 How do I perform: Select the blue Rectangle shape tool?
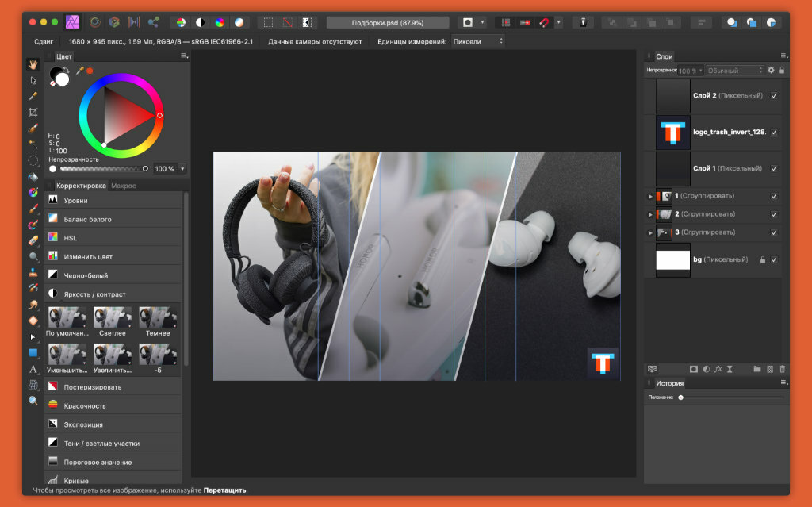point(33,352)
